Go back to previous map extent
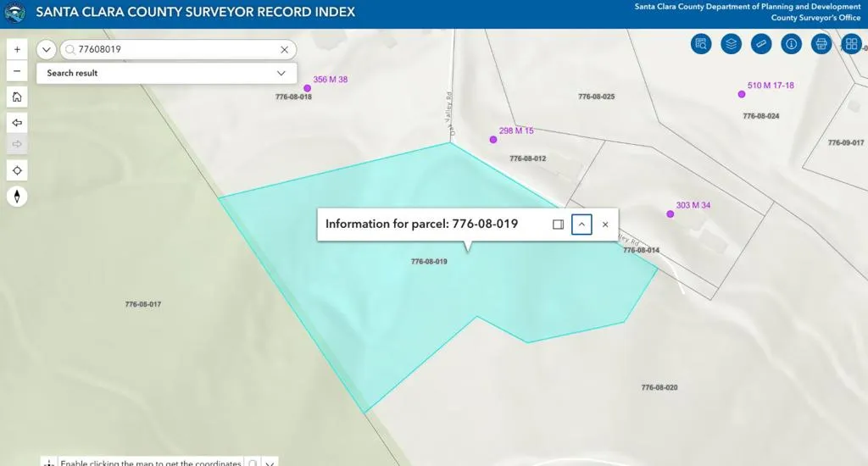 point(17,122)
